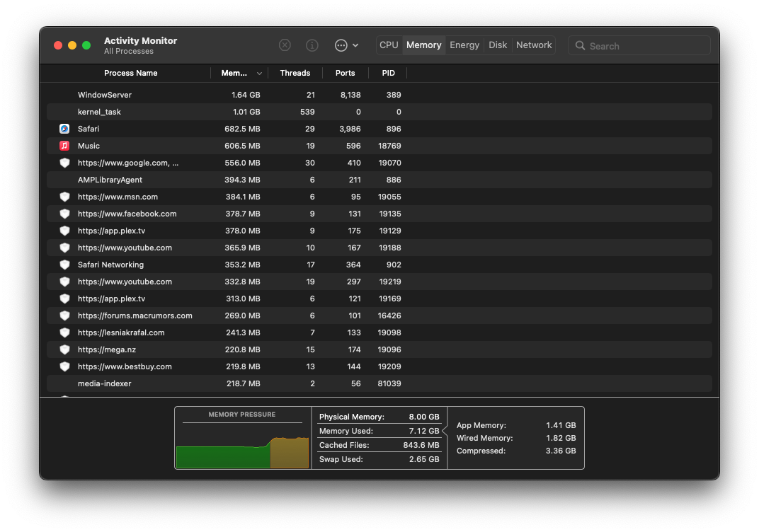Click shield icon beside https://www.google.com row
759x532 pixels.
(64, 163)
